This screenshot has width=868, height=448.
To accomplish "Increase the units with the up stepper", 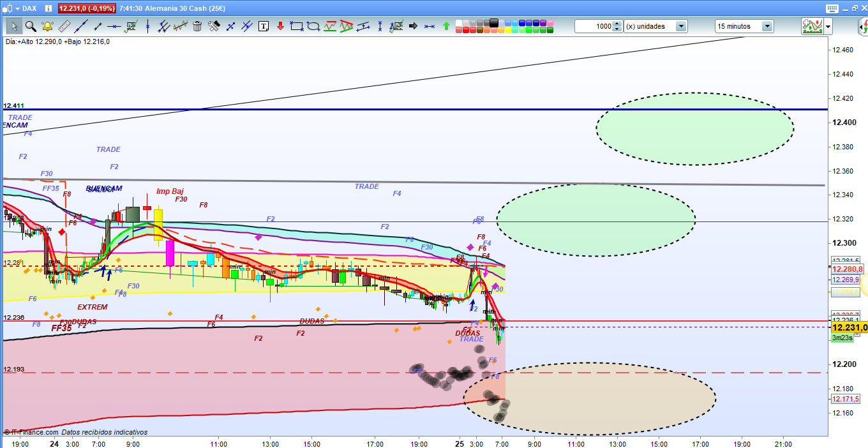I will click(617, 24).
